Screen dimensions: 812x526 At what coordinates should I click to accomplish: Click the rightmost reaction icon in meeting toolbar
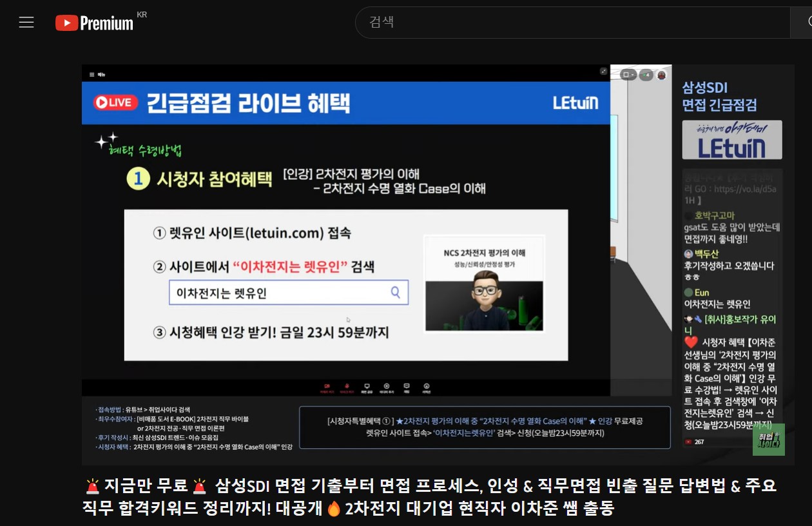(x=426, y=387)
